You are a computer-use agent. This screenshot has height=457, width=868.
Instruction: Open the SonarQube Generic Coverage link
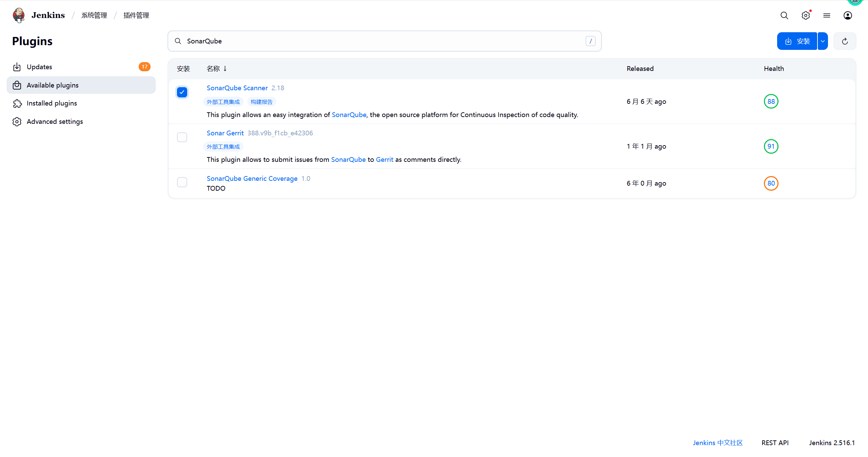(252, 178)
